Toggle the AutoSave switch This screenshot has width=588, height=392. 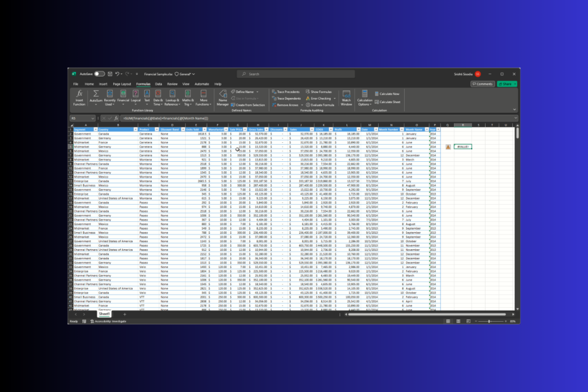(99, 74)
